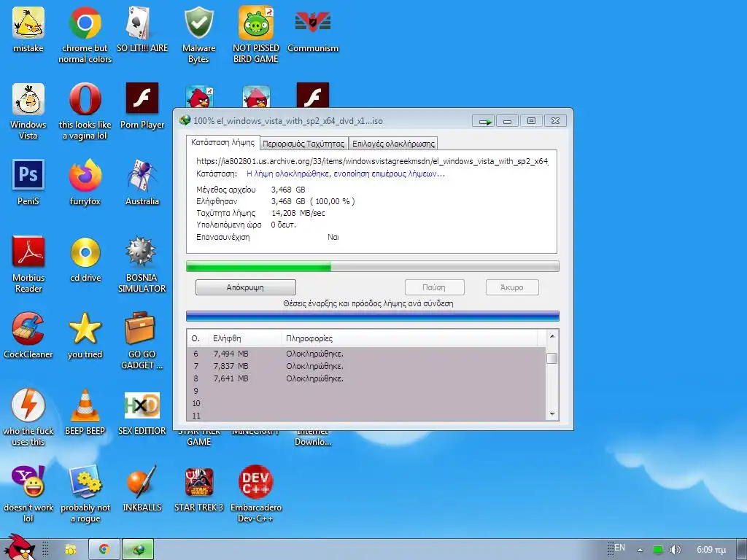Open the SEX EDITIOR HxD icon

click(x=142, y=412)
